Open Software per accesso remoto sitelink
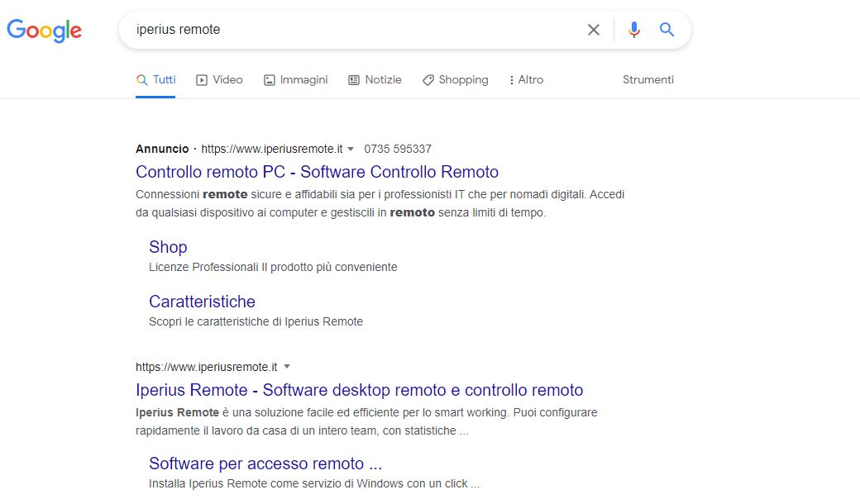This screenshot has width=860, height=504. tap(265, 464)
